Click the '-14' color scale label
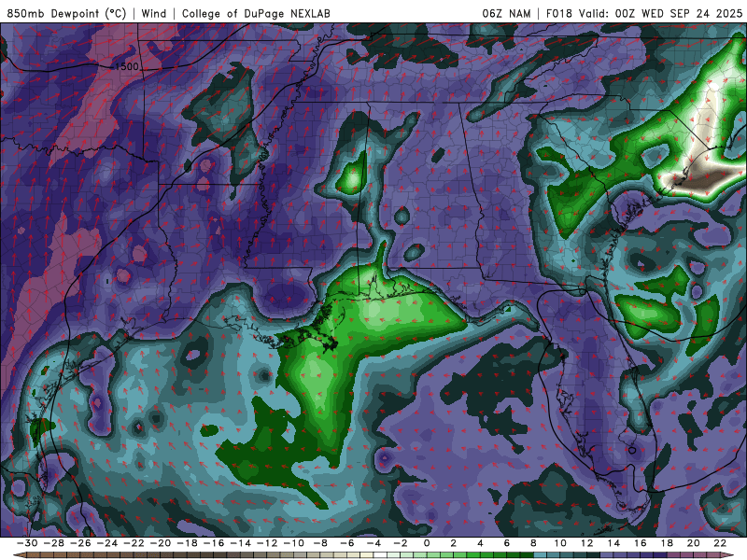The image size is (747, 560). tap(241, 543)
